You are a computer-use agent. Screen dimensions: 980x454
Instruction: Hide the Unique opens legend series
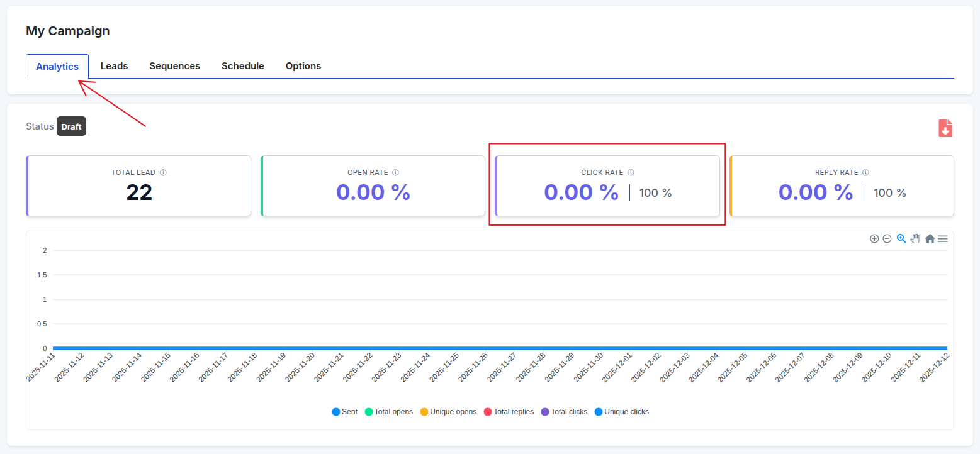[448, 412]
